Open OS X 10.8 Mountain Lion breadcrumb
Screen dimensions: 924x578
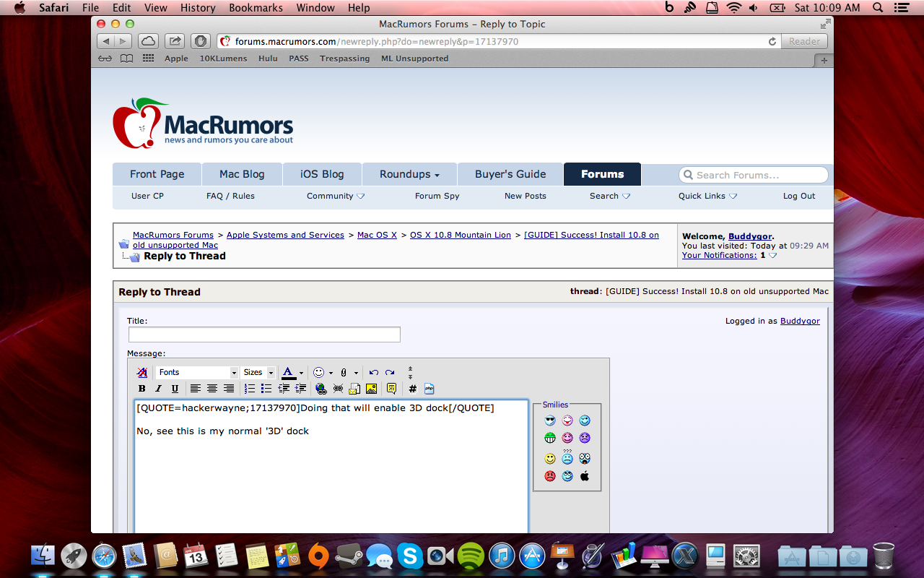point(461,235)
